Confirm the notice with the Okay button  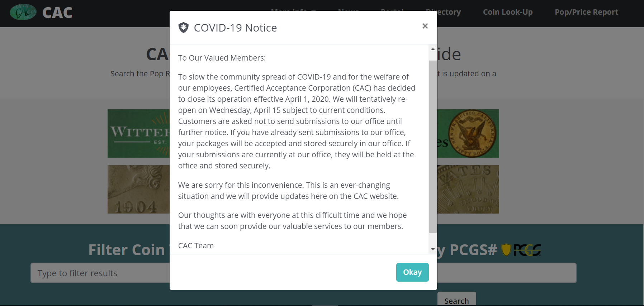(412, 272)
